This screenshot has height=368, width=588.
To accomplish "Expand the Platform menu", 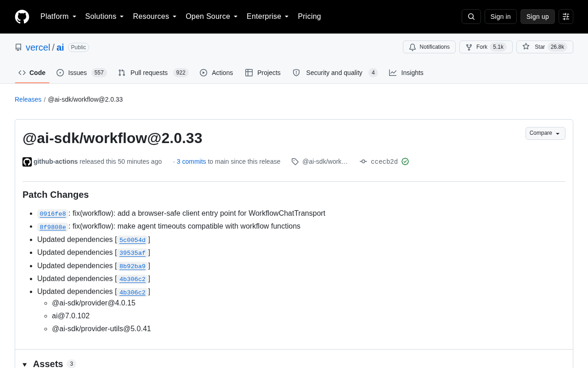I will tap(58, 17).
